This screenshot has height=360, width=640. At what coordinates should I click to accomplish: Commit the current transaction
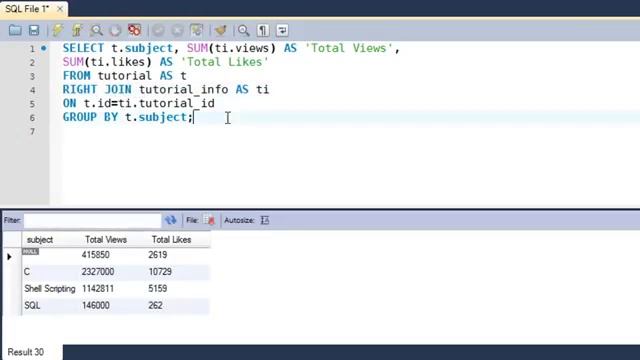tap(158, 30)
